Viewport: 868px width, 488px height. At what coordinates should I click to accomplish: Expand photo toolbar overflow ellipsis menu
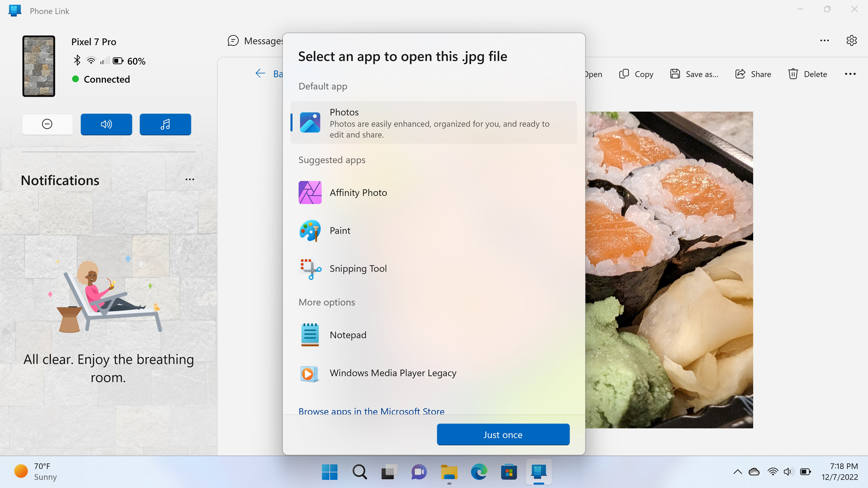coord(850,74)
